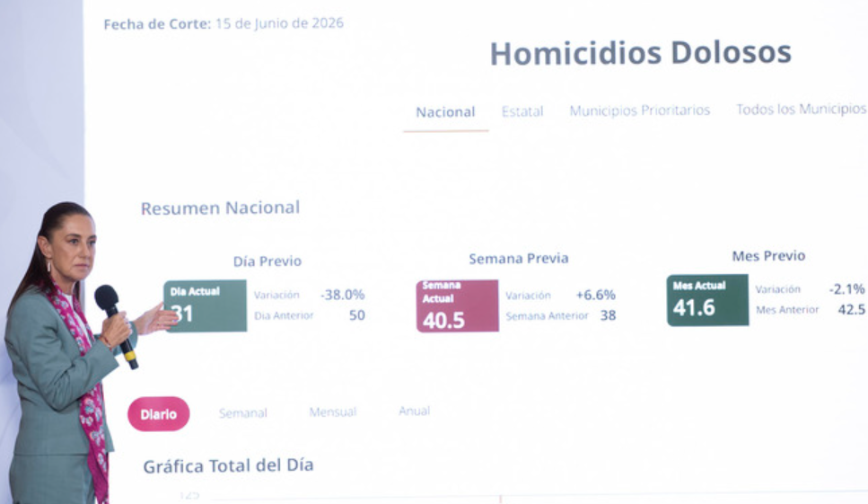Open the Todos los Municipios tab
The height and width of the screenshot is (504, 868).
tap(801, 109)
